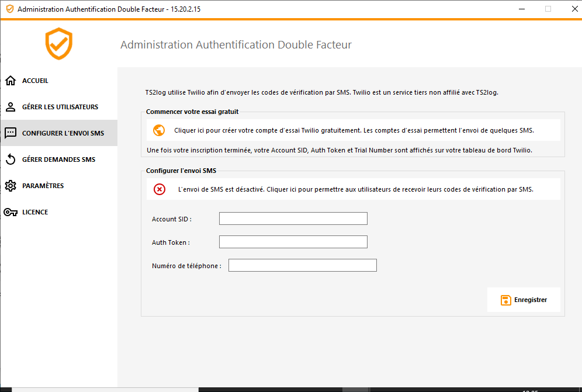Click link to create free Twilio trial account

(x=354, y=130)
